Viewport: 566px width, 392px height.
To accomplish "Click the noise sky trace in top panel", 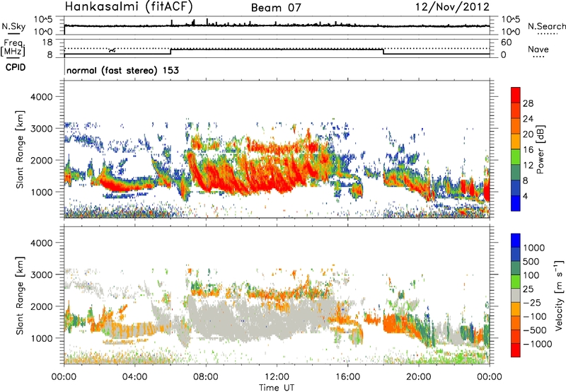I will click(x=277, y=25).
